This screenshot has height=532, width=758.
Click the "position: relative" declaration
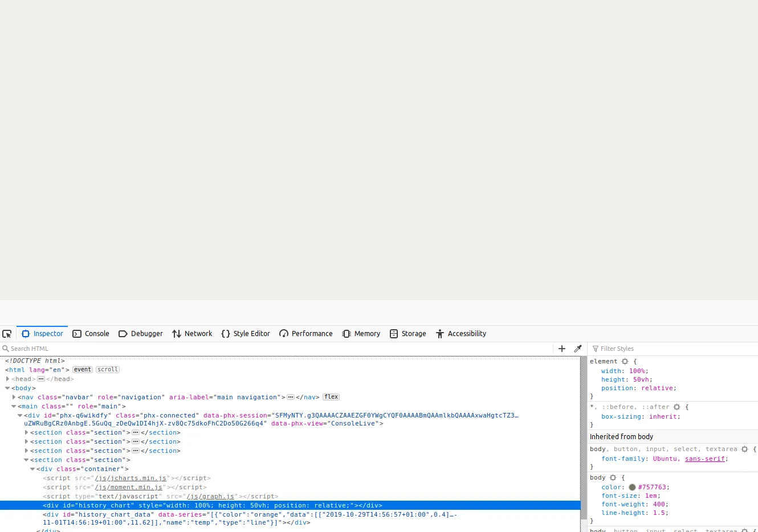click(x=639, y=388)
